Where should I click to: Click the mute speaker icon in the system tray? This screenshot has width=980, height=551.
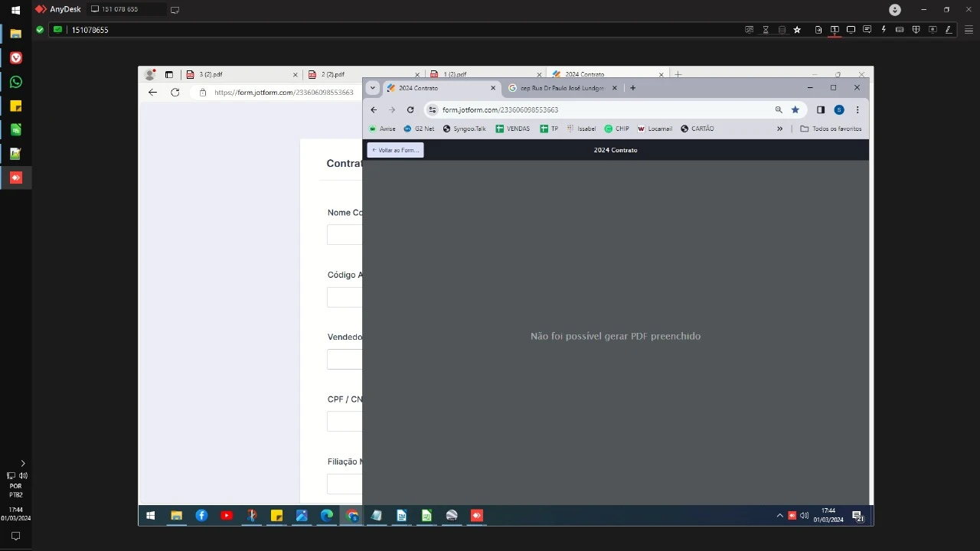804,515
